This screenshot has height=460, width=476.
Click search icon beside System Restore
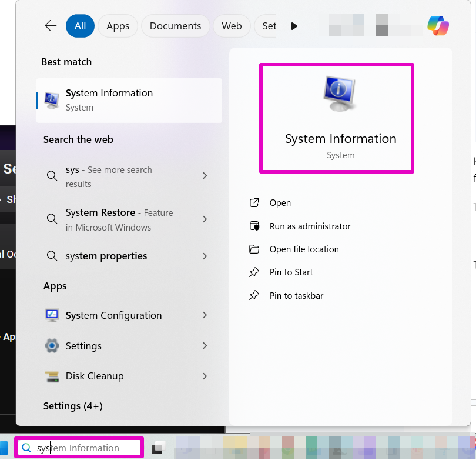tap(52, 219)
